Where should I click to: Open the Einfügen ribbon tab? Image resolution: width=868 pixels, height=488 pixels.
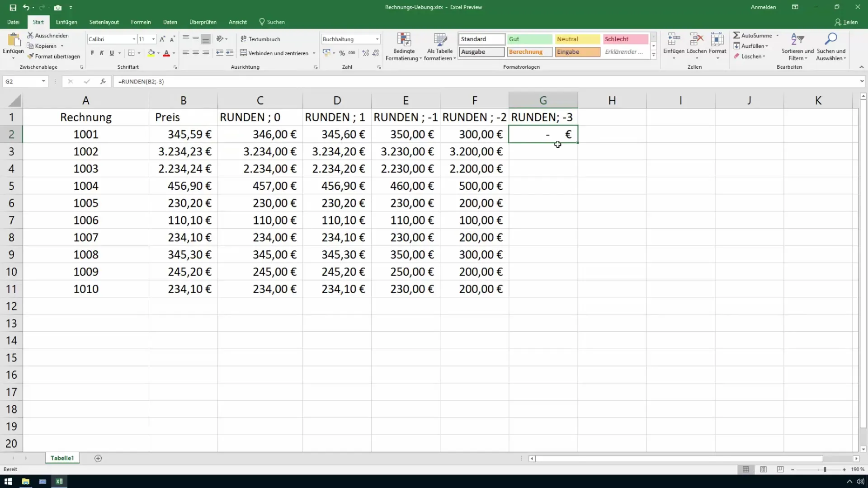tap(66, 22)
